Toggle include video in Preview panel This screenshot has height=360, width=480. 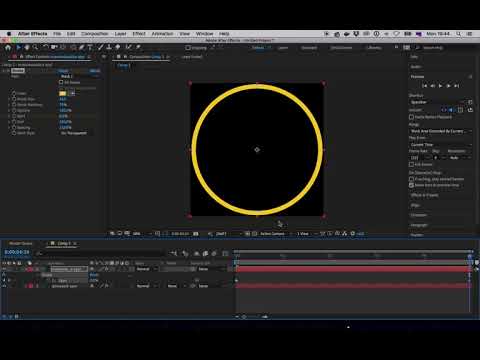tap(444, 110)
